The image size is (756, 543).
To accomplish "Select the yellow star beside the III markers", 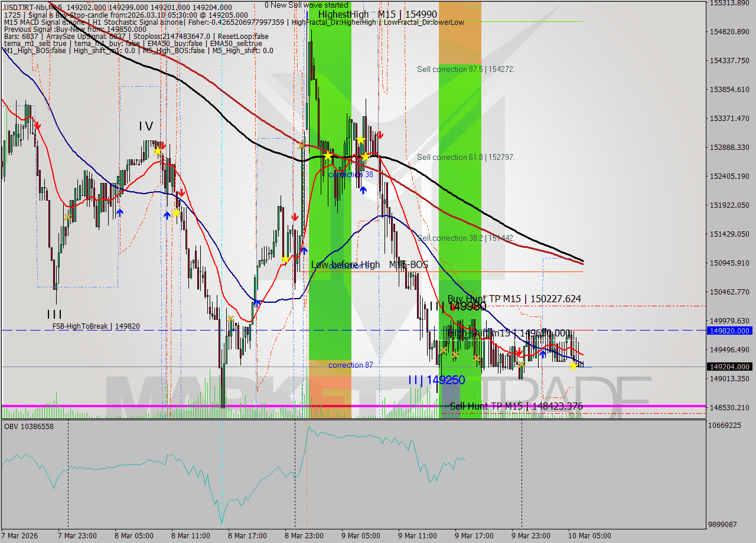I will [x=574, y=366].
